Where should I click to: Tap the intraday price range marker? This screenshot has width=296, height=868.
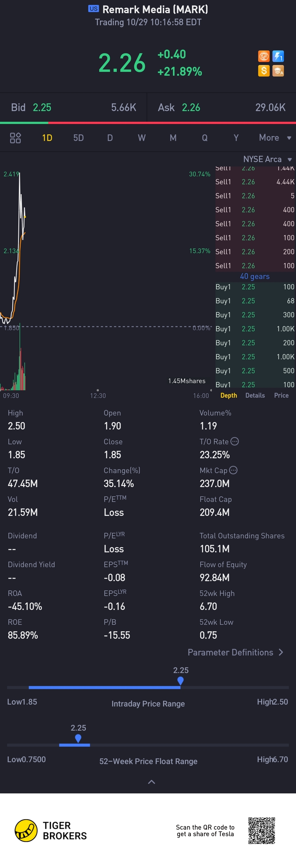coord(181,681)
